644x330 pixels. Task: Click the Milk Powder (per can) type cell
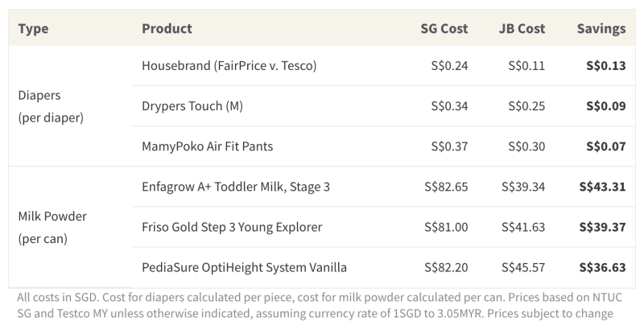pos(52,227)
